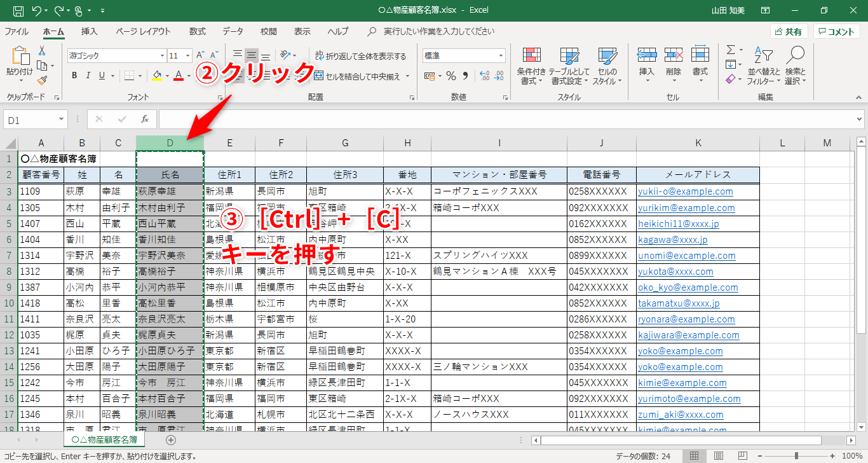Expand the formula bar with the right-side chevron

tap(860, 119)
